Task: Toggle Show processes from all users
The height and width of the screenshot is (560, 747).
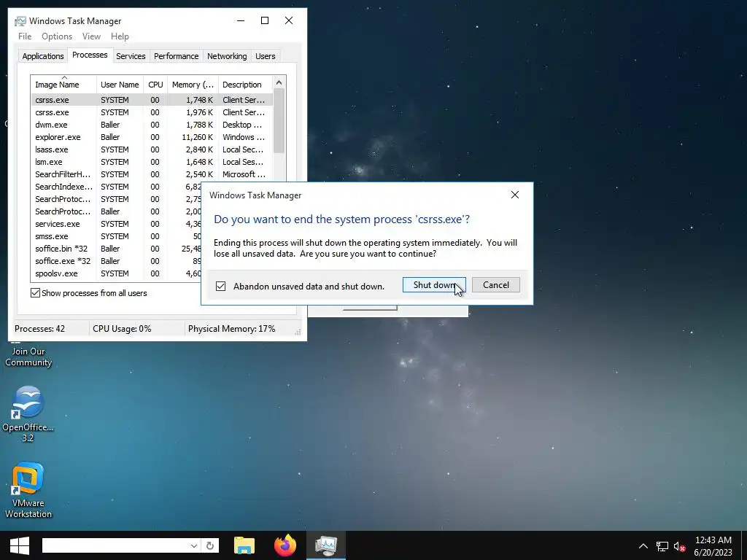Action: (x=35, y=293)
